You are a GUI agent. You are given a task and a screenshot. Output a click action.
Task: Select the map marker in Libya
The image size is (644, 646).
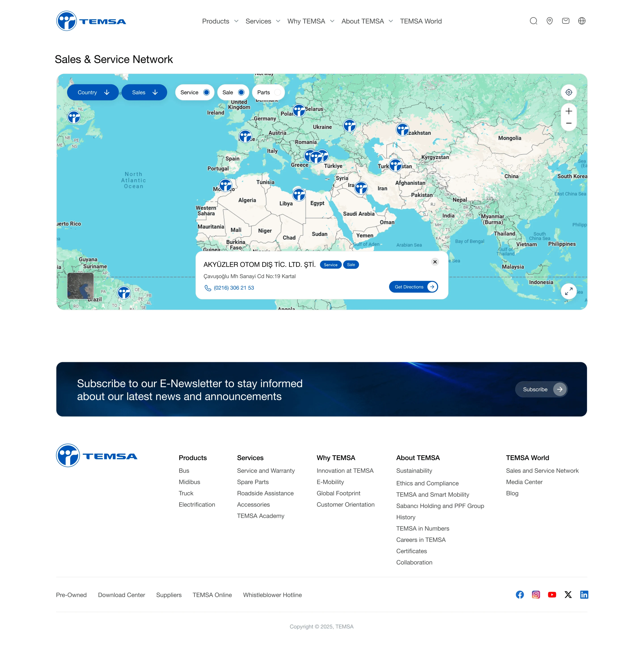tap(299, 194)
